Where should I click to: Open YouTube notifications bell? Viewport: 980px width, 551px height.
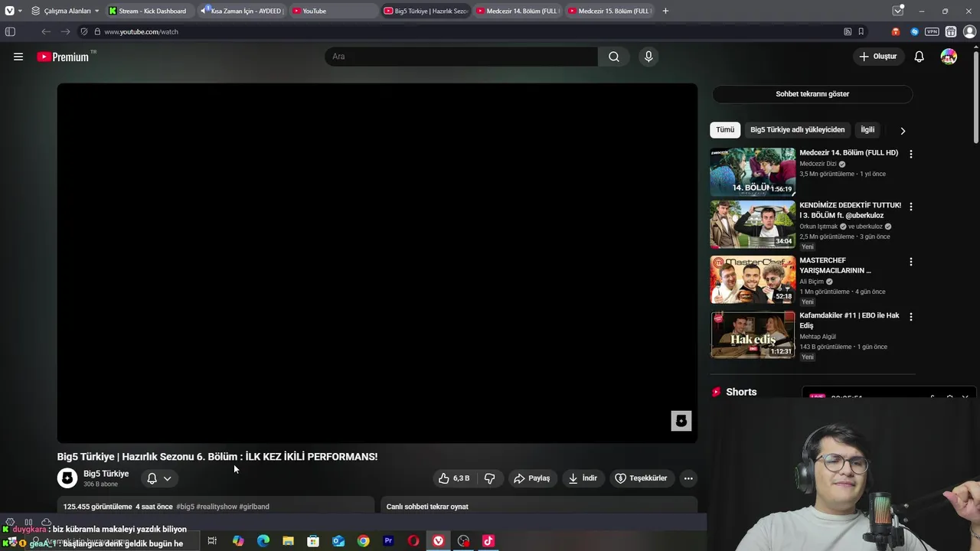click(919, 57)
